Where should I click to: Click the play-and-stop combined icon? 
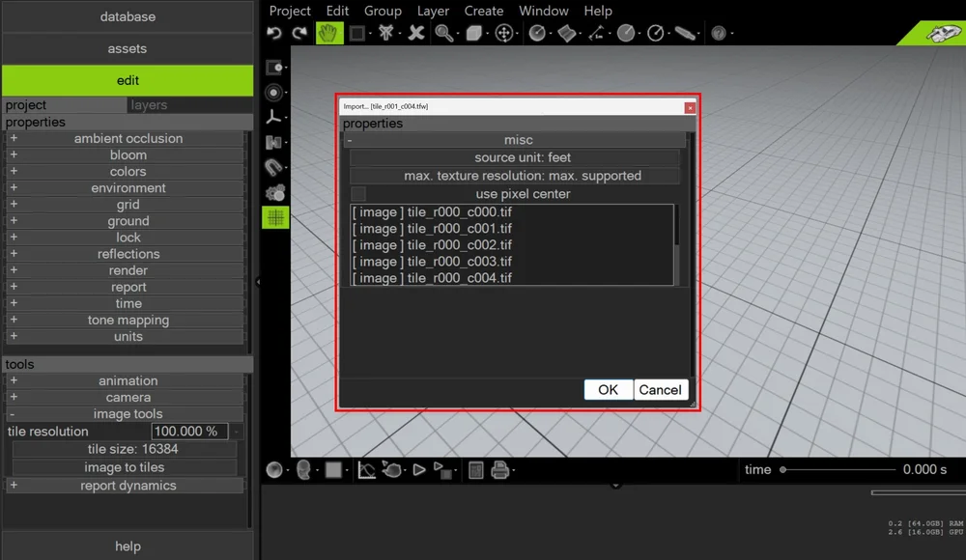point(442,470)
